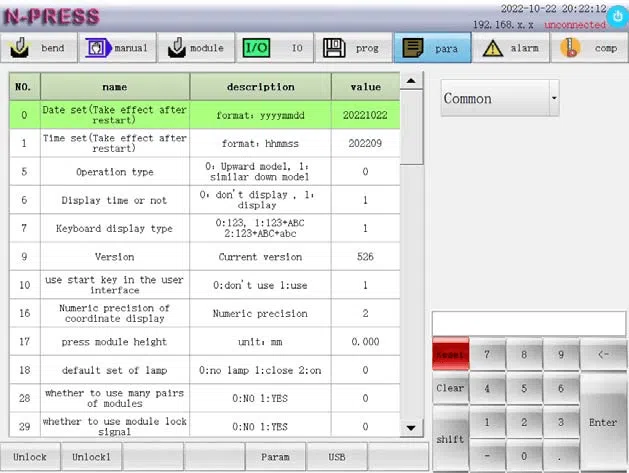Viewport: 629px width, 473px height.
Task: Click the N-PRESS logo
Action: click(x=51, y=17)
